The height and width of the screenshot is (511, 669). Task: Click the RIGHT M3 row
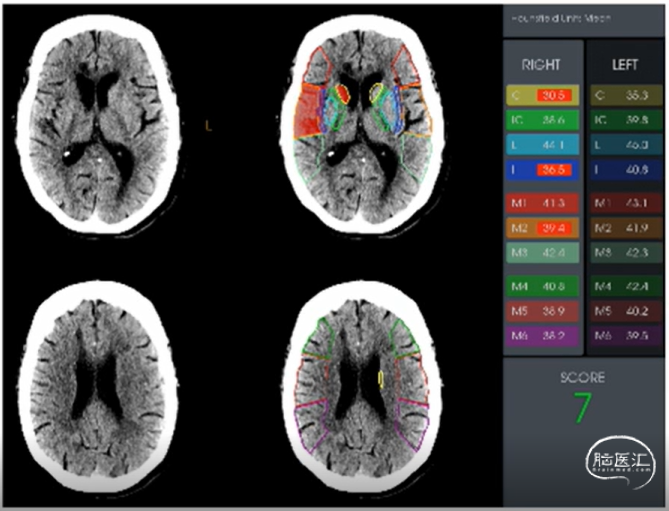542,253
